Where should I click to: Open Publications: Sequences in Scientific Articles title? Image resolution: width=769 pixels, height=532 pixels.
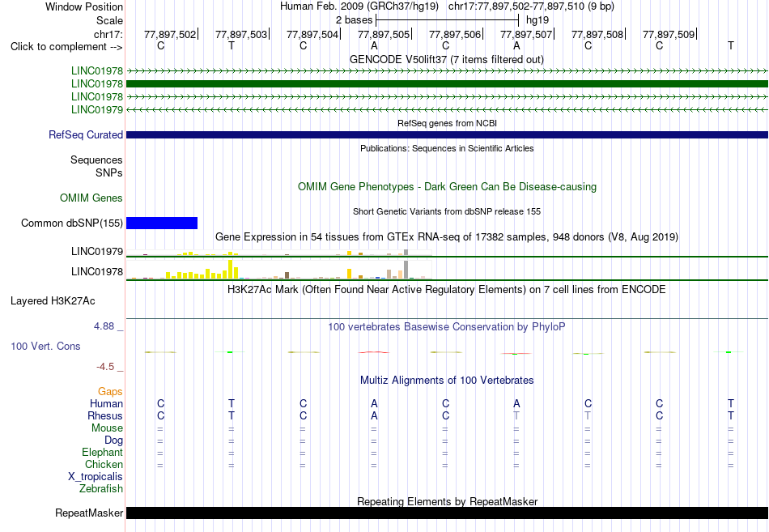(x=447, y=148)
